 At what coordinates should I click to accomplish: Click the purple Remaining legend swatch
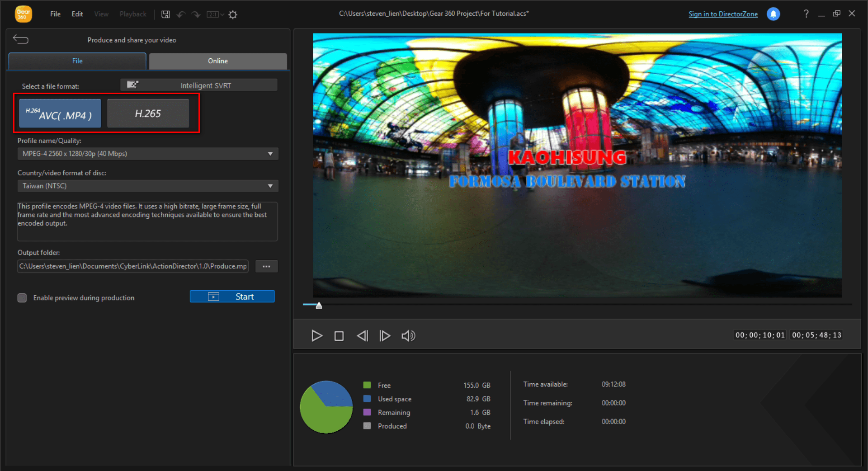coord(367,412)
